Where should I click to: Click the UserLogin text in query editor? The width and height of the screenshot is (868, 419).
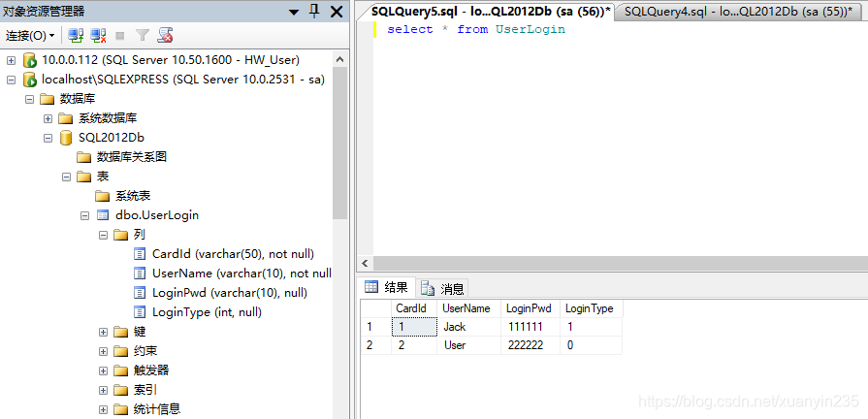[530, 30]
